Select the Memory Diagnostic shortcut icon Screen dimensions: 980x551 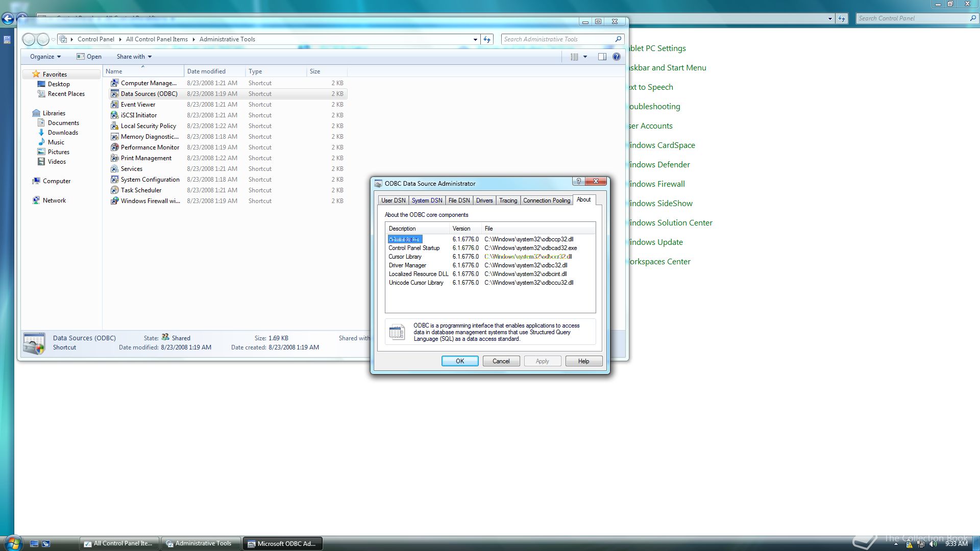(115, 136)
